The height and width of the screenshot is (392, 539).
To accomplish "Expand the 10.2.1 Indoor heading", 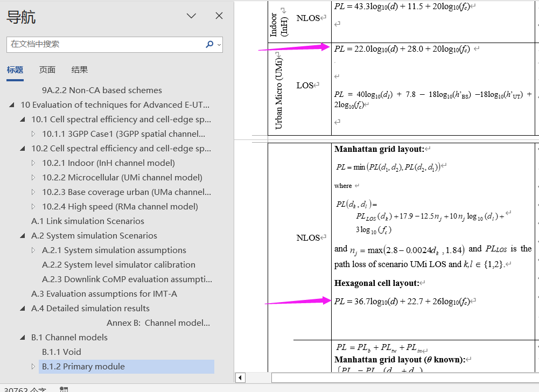I will click(33, 163).
